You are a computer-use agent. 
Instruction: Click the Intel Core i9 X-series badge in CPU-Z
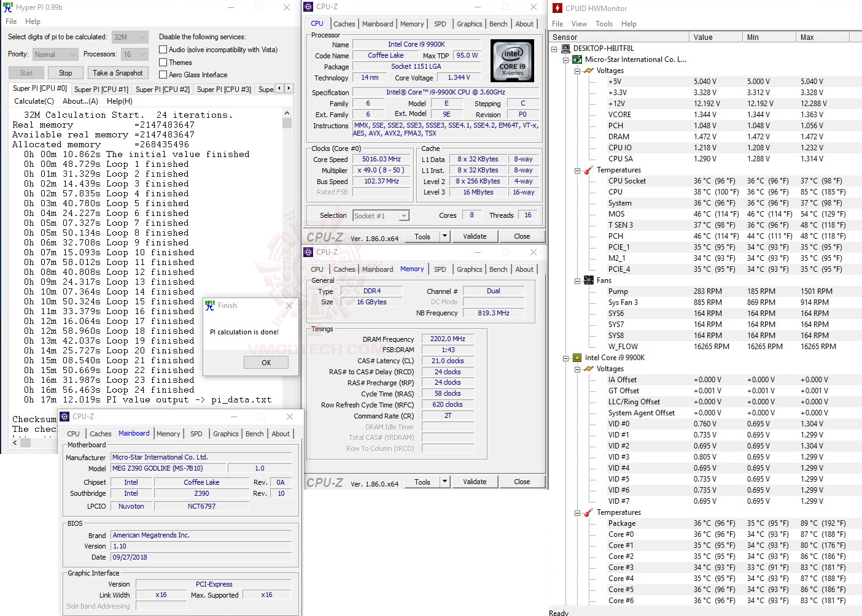tap(512, 60)
